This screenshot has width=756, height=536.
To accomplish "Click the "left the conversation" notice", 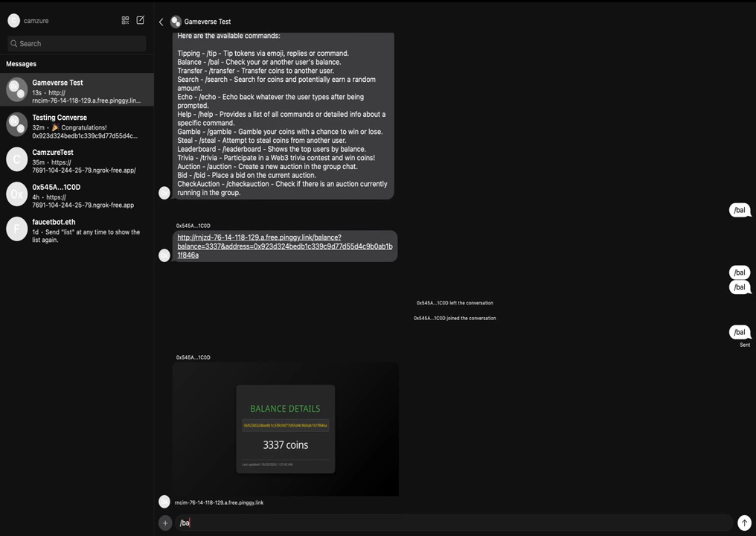I will click(x=455, y=303).
